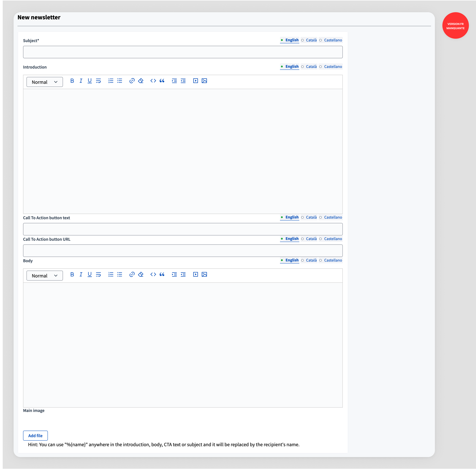The width and height of the screenshot is (476, 472).
Task: Insert bullet list in Body editor
Action: (120, 274)
